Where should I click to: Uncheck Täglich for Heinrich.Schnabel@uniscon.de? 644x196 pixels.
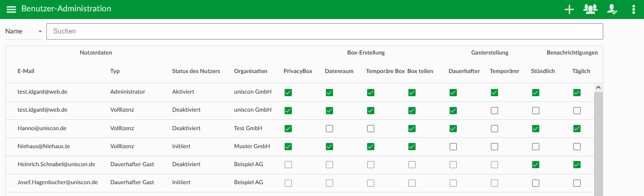point(576,165)
